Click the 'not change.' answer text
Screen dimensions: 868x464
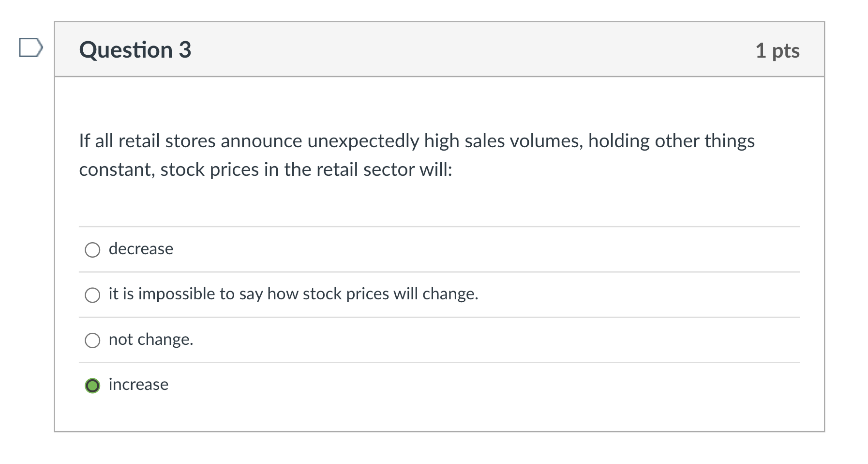tap(151, 339)
